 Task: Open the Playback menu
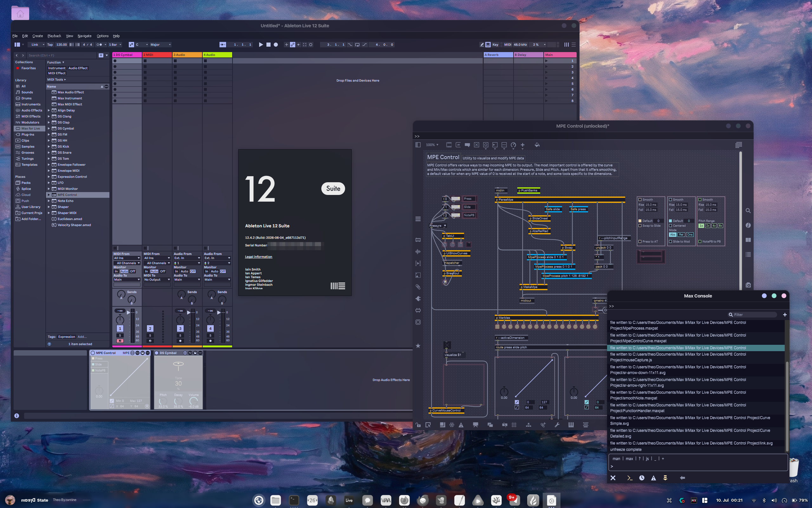click(54, 36)
